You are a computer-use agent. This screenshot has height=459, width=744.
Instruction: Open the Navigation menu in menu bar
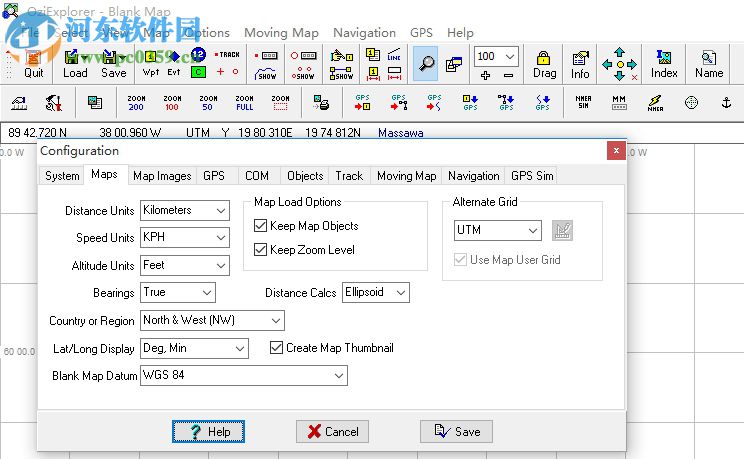pyautogui.click(x=364, y=33)
